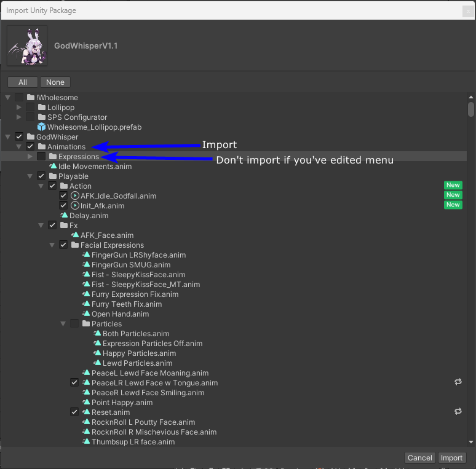Collapse the Fx folder arrow
Image resolution: width=476 pixels, height=469 pixels.
click(x=41, y=225)
